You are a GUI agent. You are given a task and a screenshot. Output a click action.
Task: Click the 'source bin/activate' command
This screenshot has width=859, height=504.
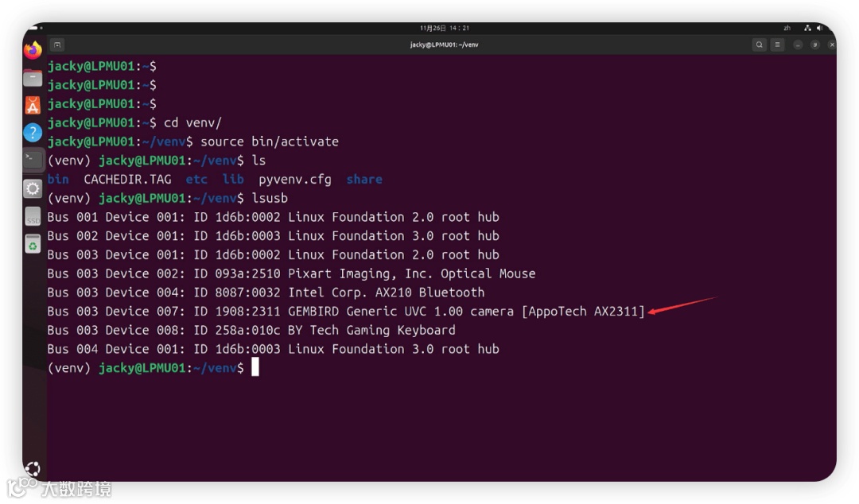(x=270, y=142)
